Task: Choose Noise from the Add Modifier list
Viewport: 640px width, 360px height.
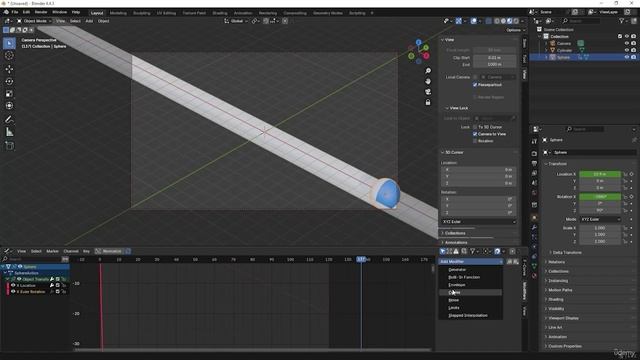Action: point(471,300)
